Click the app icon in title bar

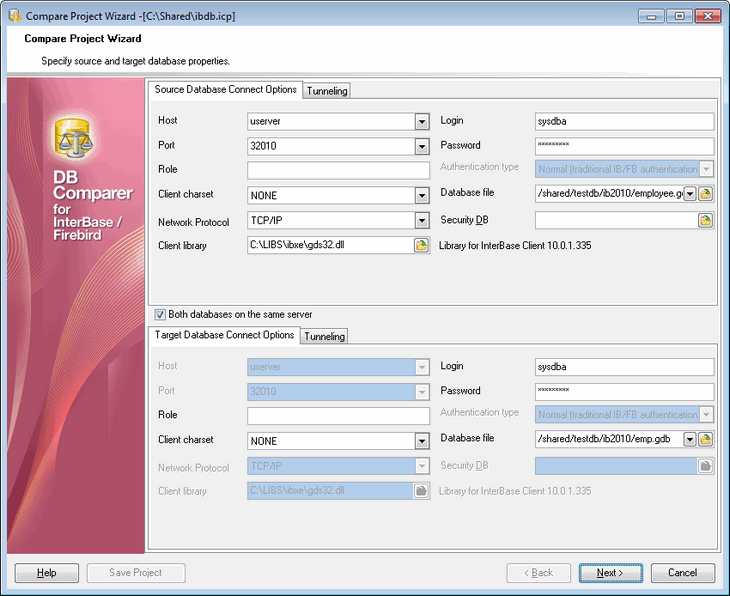click(15, 16)
